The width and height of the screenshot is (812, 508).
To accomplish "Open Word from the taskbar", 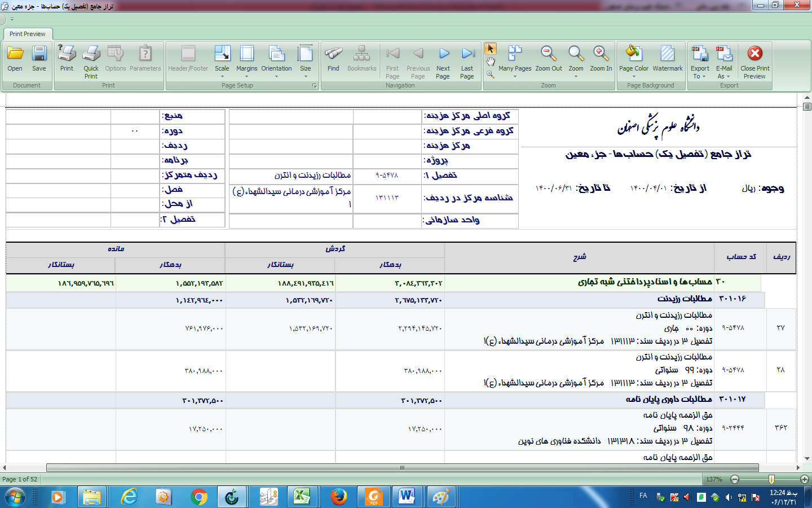I will pyautogui.click(x=407, y=497).
